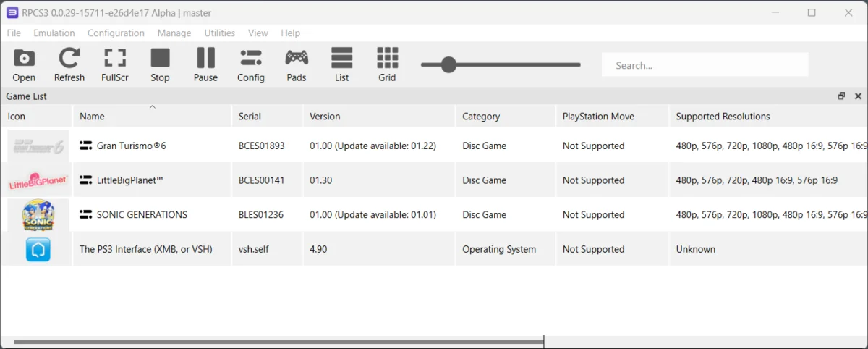Switch to Grid view icon

coord(388,64)
